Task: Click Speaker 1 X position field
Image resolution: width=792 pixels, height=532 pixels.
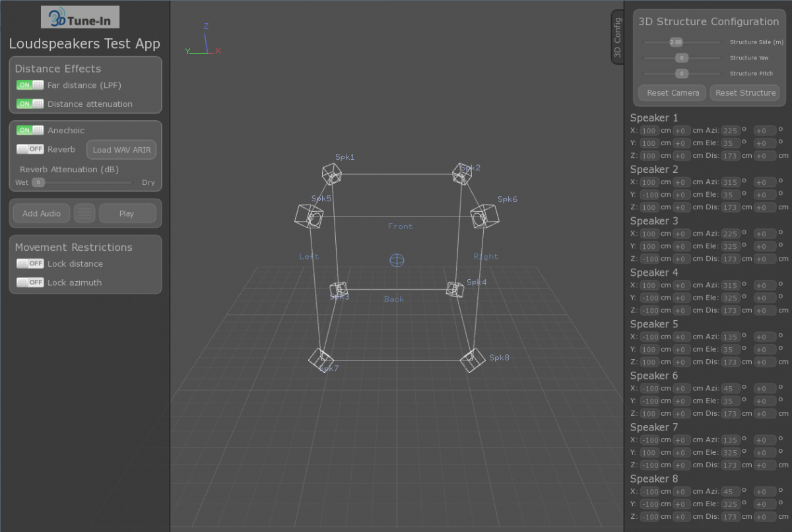Action: click(x=649, y=131)
